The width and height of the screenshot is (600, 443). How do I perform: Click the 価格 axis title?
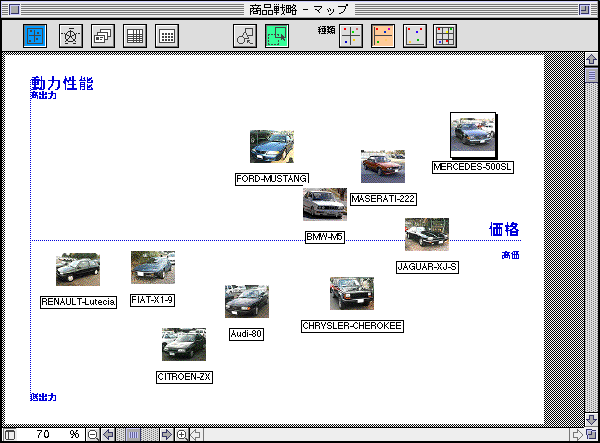(x=504, y=230)
